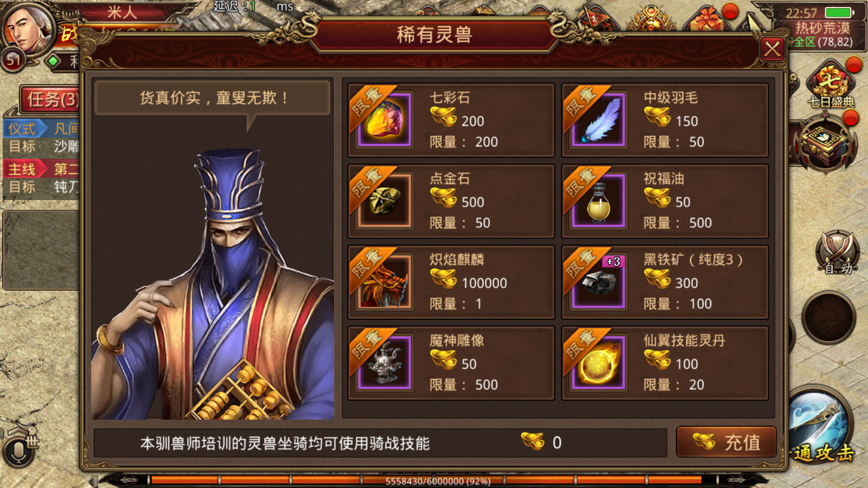Select the 魔神雕像 statue item icon
Screen dimensions: 868x488
pos(384,363)
